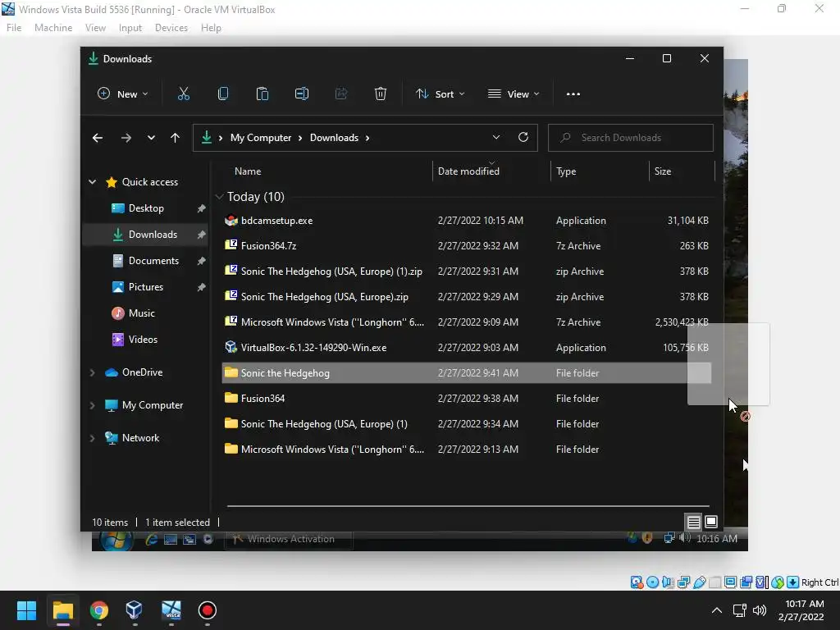The image size is (840, 630).
Task: Go back with the left arrow
Action: coord(98,138)
